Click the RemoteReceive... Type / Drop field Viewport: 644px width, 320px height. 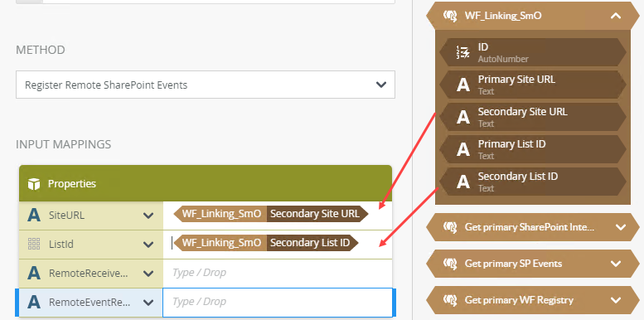tap(278, 273)
